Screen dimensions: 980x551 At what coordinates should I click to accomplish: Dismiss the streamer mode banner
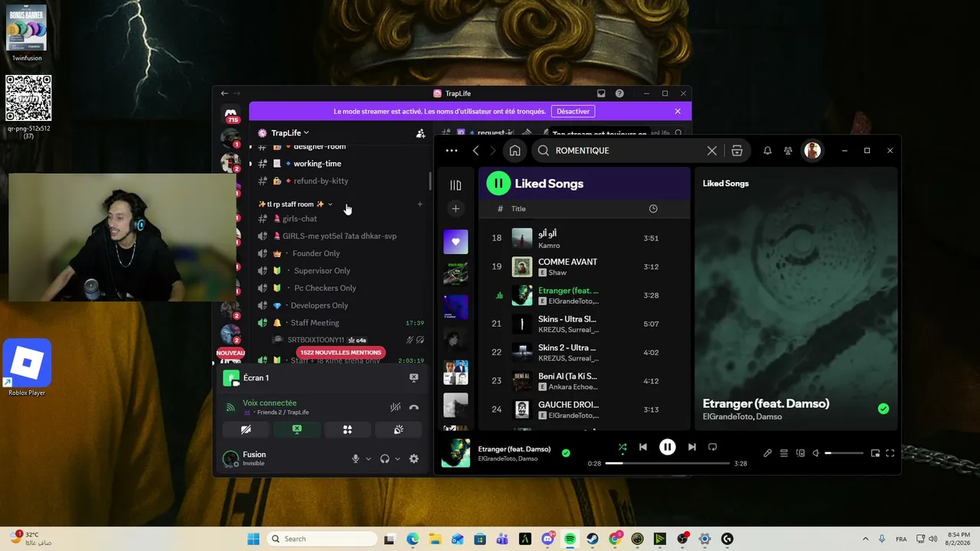tap(678, 112)
